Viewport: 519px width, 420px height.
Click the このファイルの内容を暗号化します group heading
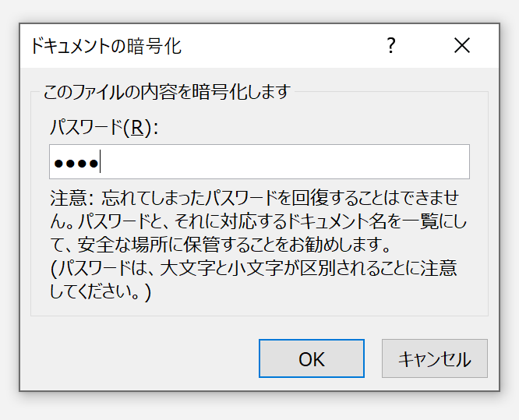(x=167, y=92)
